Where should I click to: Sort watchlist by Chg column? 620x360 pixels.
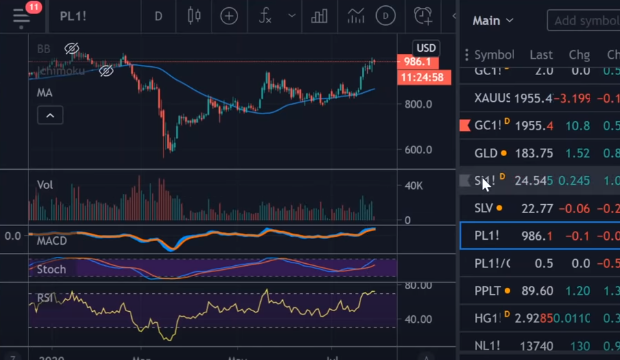[579, 55]
